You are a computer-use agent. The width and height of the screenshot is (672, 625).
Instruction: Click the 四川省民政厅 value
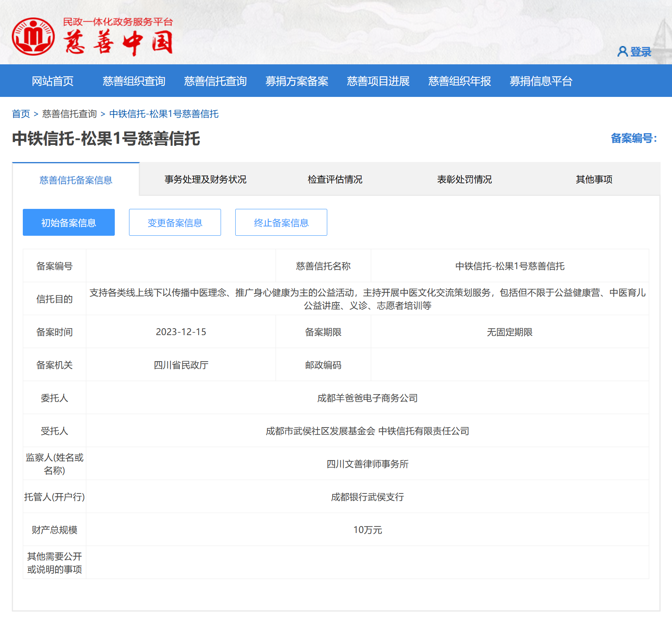pyautogui.click(x=181, y=365)
